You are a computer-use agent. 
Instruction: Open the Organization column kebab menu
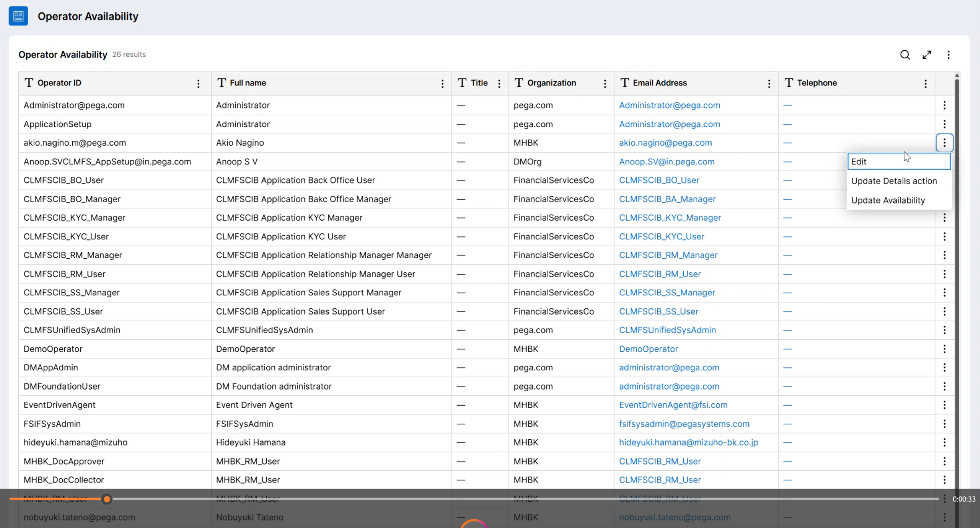(x=605, y=84)
